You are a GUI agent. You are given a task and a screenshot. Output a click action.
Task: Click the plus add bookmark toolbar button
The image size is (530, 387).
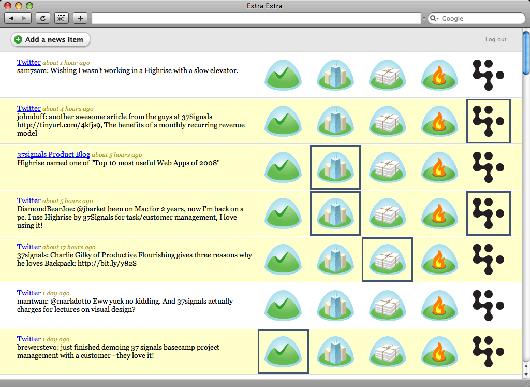[x=80, y=18]
